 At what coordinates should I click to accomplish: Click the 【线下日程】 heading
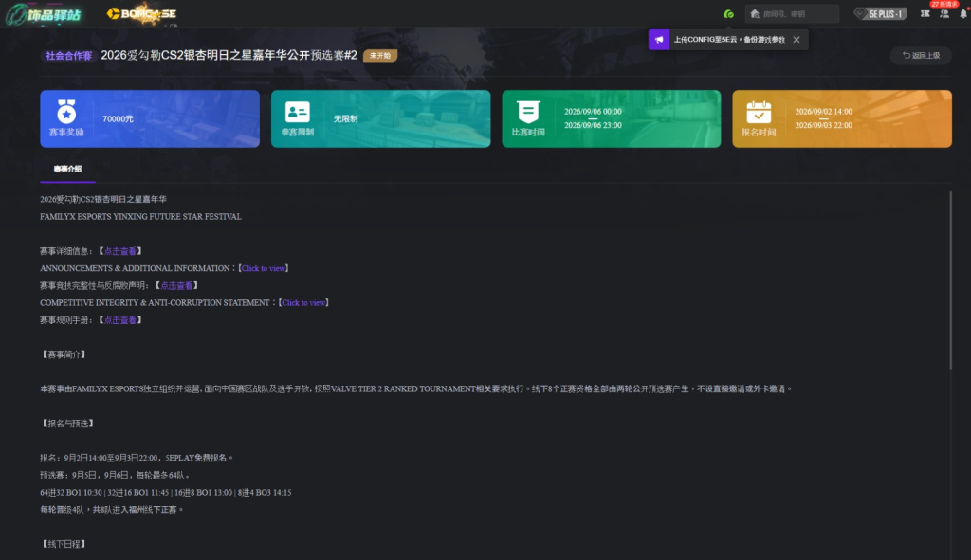click(x=64, y=544)
